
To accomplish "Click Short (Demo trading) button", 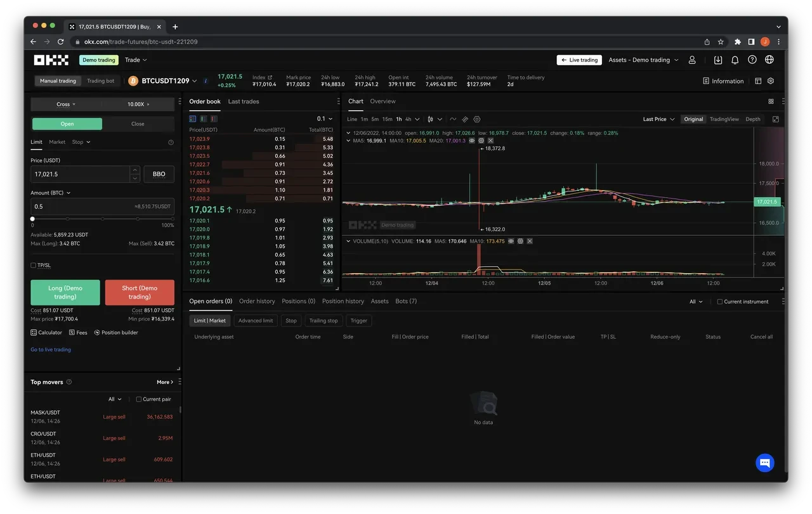I will point(140,292).
